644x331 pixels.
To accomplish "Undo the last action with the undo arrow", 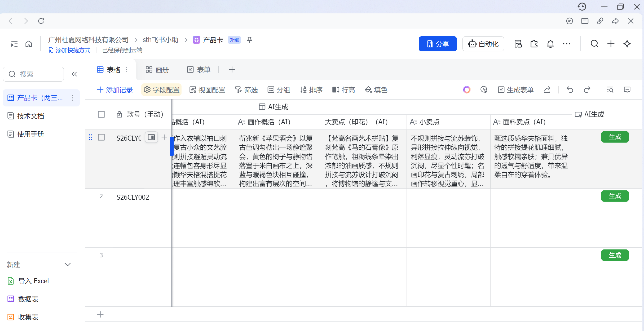I will coord(570,90).
